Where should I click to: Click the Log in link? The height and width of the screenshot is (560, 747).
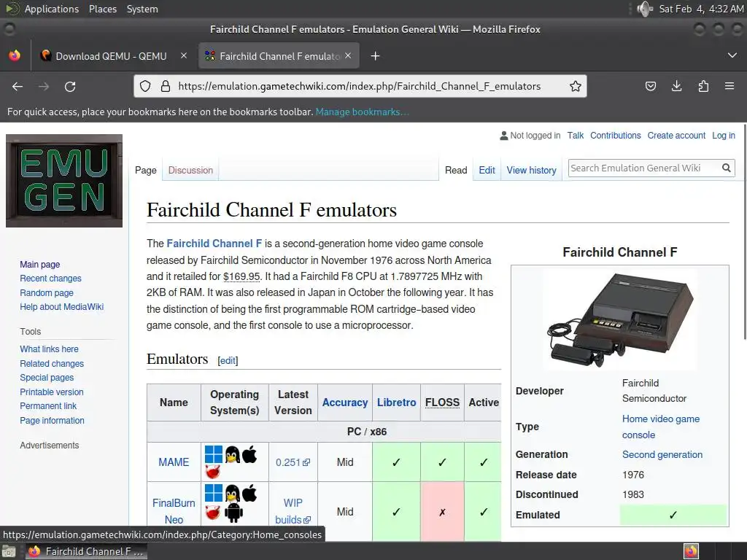(723, 135)
